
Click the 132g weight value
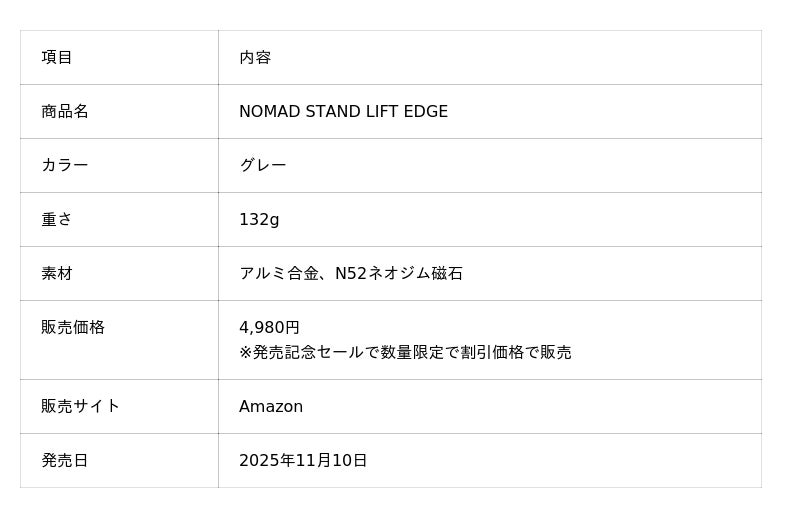(x=259, y=220)
